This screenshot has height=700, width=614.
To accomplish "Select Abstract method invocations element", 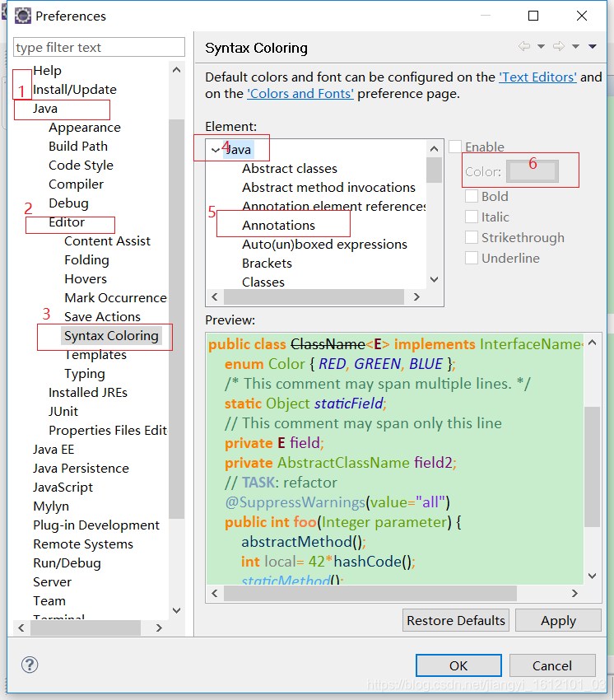I will click(329, 188).
